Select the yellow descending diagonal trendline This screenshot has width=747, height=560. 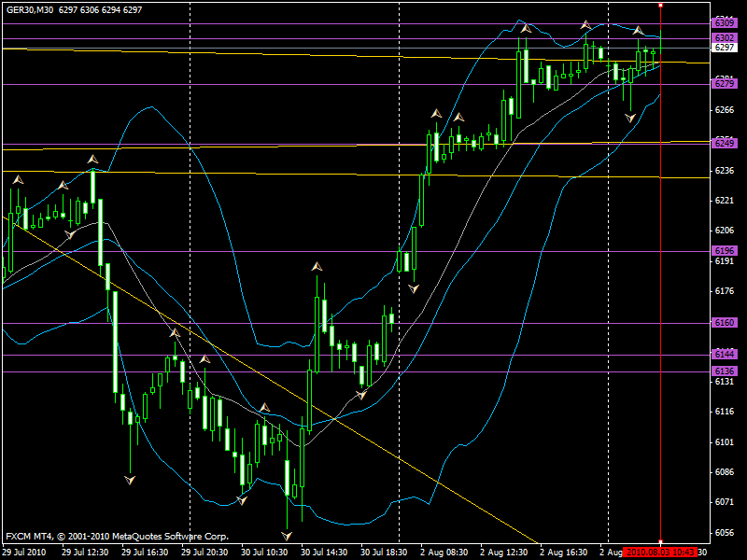pos(271,380)
